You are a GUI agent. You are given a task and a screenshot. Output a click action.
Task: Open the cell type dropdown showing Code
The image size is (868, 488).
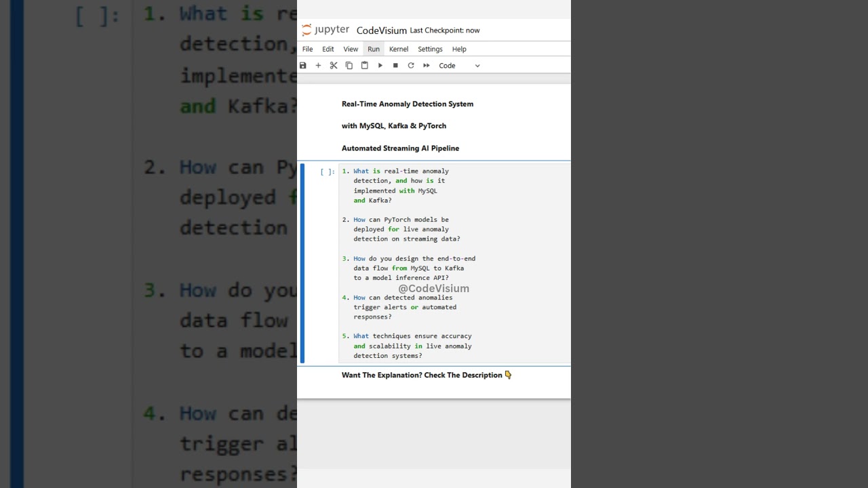coord(459,66)
